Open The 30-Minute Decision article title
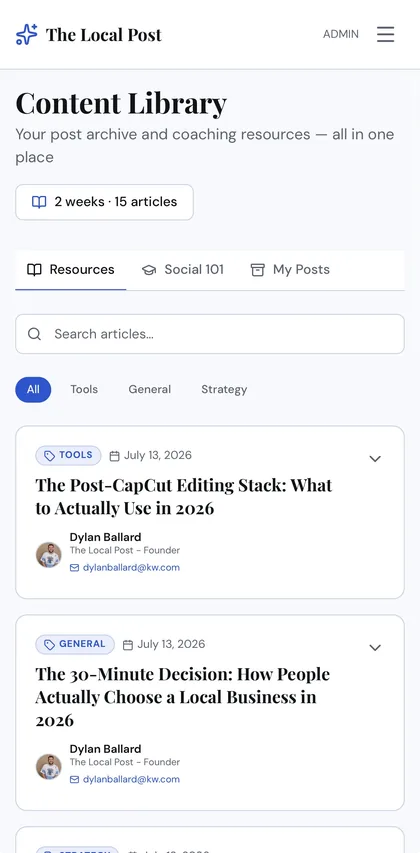The image size is (420, 853). coord(183,697)
